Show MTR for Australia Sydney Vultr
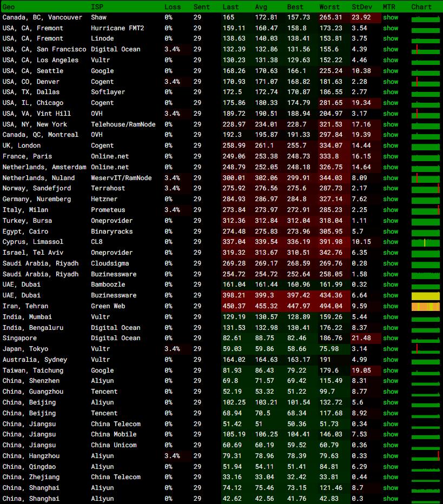This screenshot has width=443, height=504. point(391,360)
